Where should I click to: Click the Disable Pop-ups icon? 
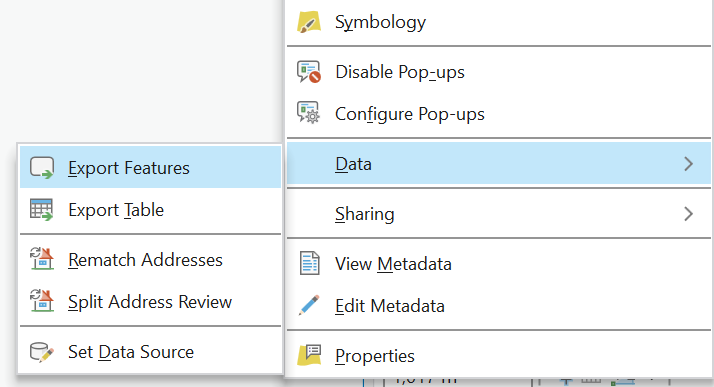coord(309,72)
